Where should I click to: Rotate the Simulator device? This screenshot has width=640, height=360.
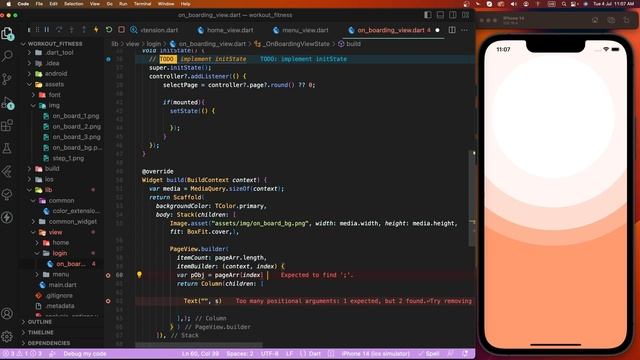626,20
